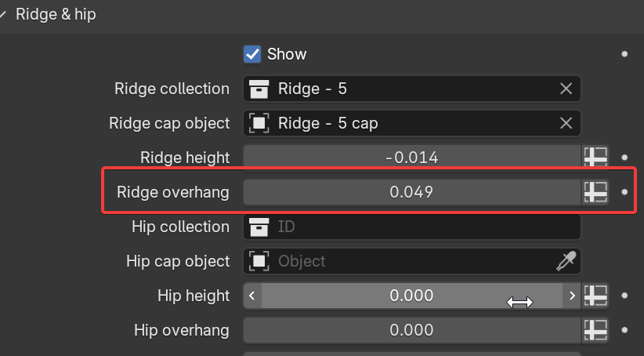Toggle the animate dot beside Ridge overhang
Image resolution: width=644 pixels, height=356 pixels.
624,192
